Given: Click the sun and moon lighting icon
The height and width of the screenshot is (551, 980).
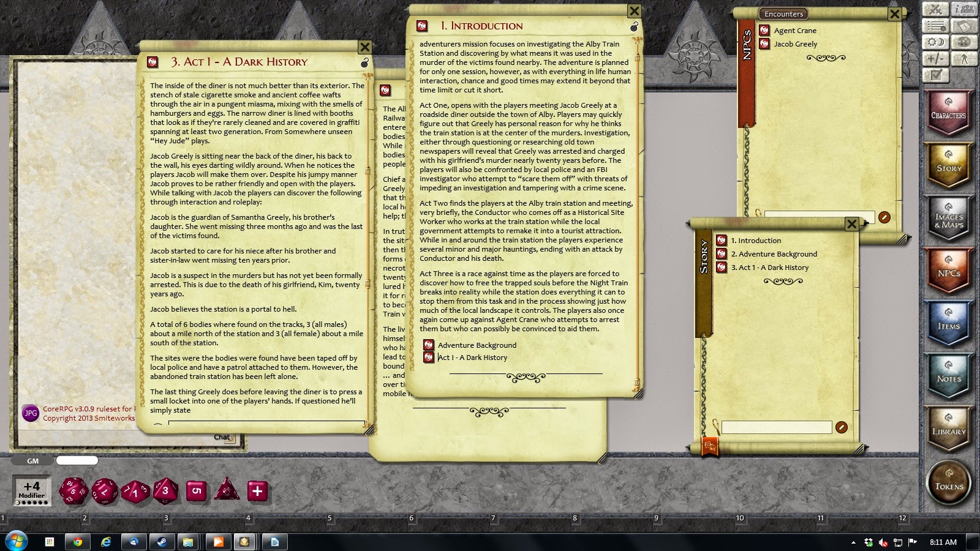Looking at the screenshot, I should pyautogui.click(x=935, y=42).
